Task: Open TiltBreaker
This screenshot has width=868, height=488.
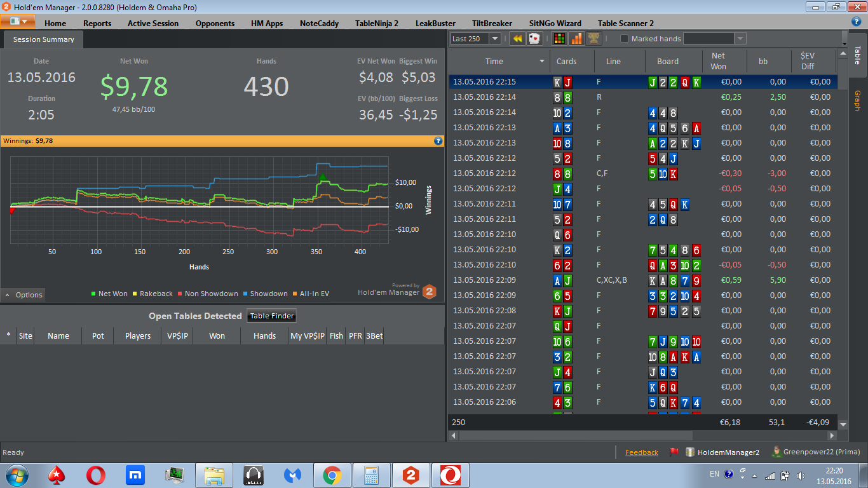Action: 492,24
